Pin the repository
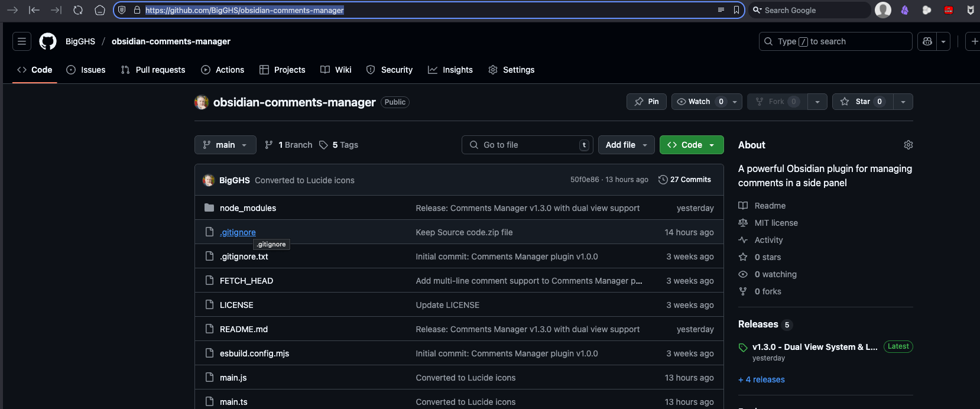The width and height of the screenshot is (980, 409). click(647, 102)
